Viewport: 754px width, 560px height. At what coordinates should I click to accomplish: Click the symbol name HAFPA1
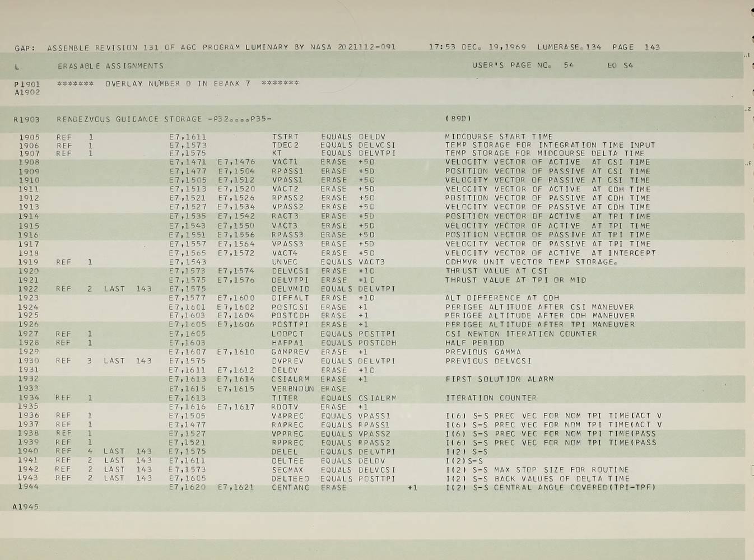pos(288,343)
